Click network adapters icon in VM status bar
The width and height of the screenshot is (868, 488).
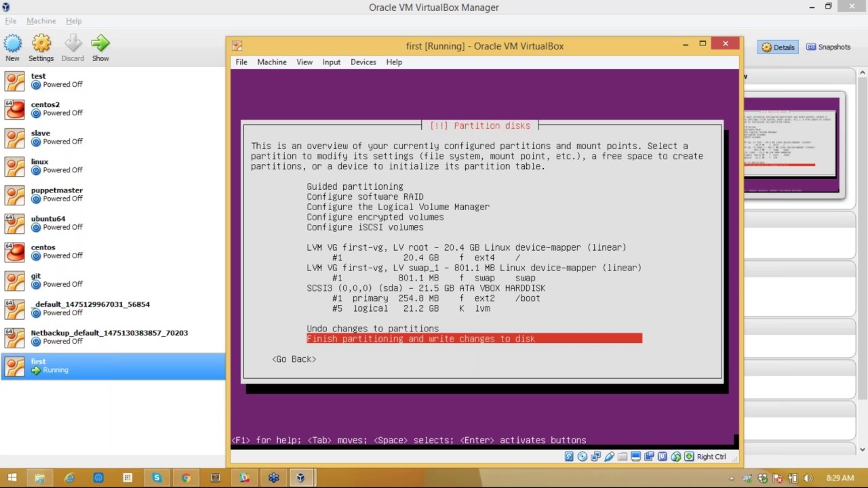tap(595, 457)
